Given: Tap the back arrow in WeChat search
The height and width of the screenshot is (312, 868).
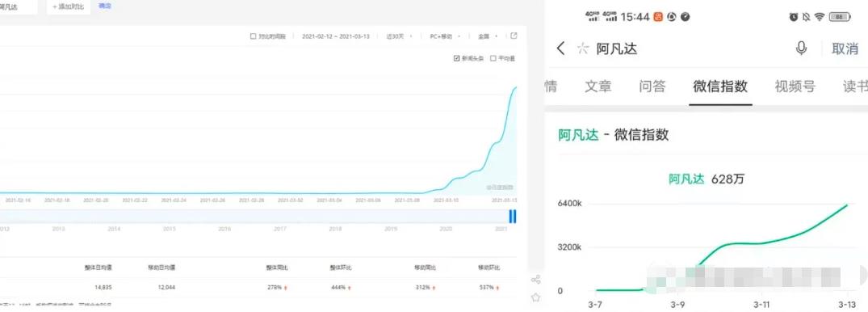Looking at the screenshot, I should click(x=560, y=48).
